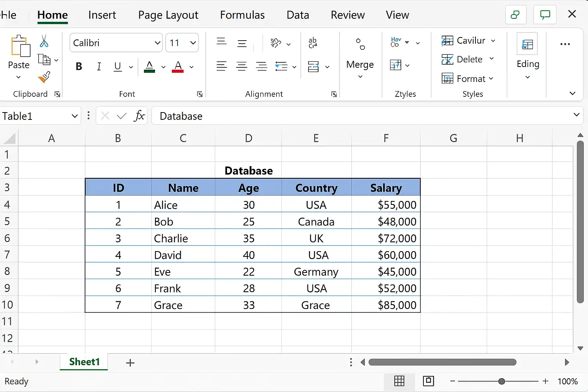Toggle Bold formatting
The image size is (588, 392).
point(79,67)
